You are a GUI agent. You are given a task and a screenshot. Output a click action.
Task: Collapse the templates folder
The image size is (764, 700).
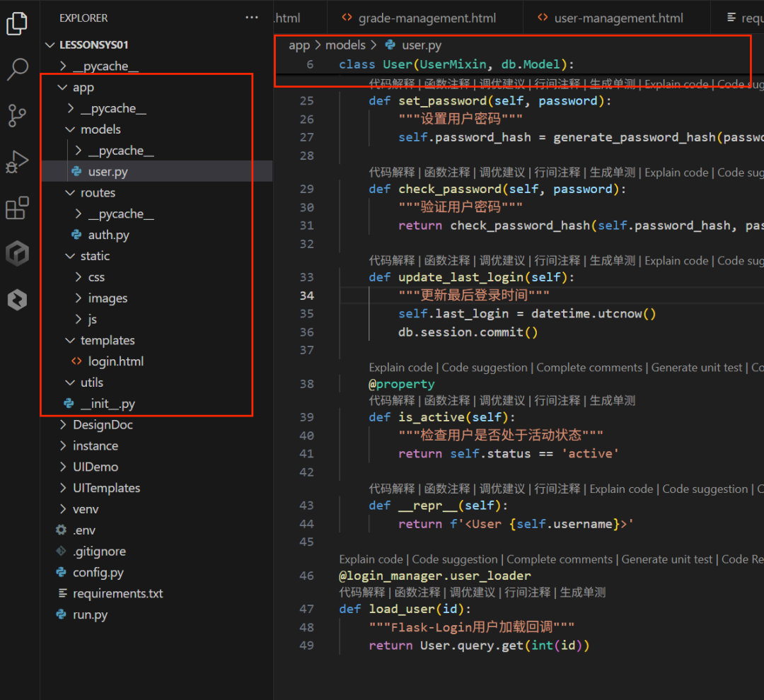[71, 340]
